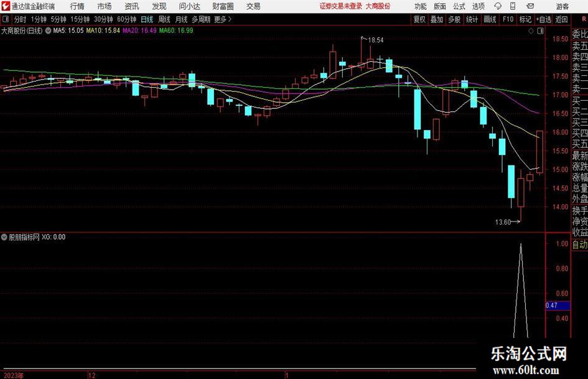The width and height of the screenshot is (588, 379).
Task: Expand the 股朋指标网 indicator dropdown
Action: click(x=4, y=237)
